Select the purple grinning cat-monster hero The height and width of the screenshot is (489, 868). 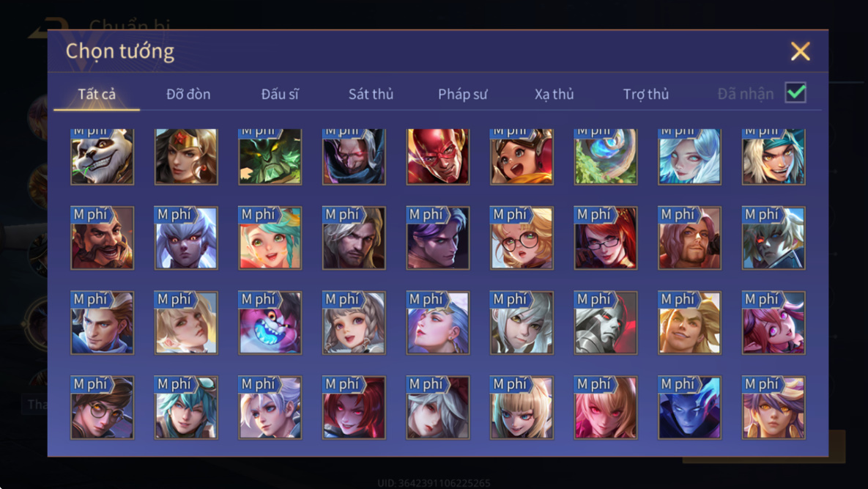[x=270, y=323]
